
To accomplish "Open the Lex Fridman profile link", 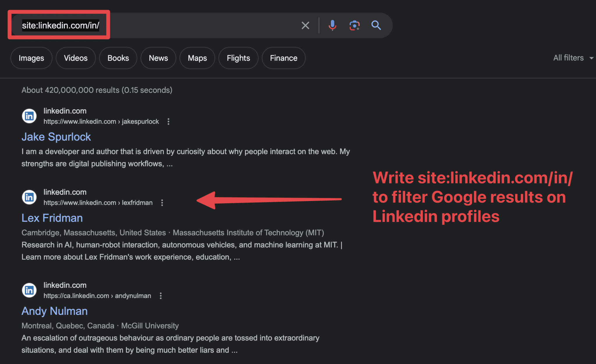I will pos(52,218).
